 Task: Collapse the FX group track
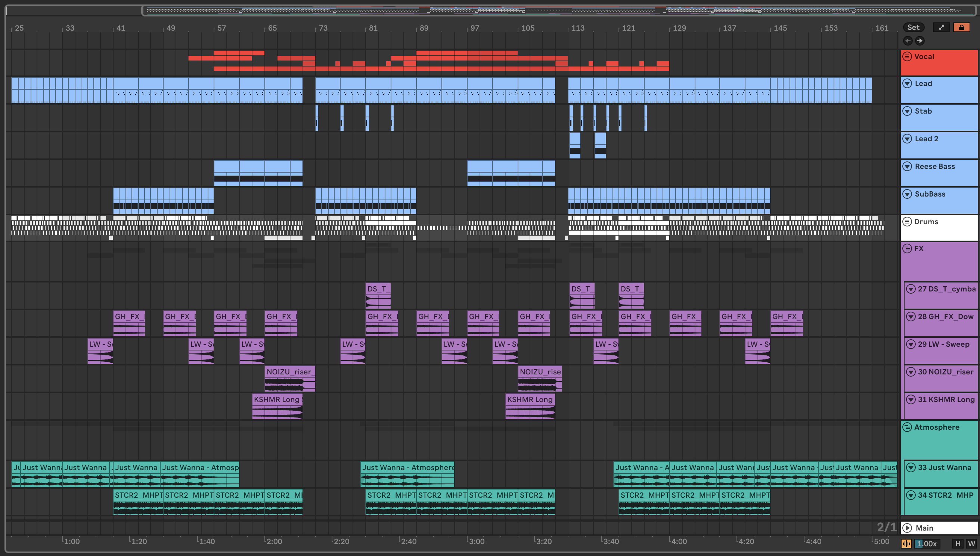pos(907,248)
